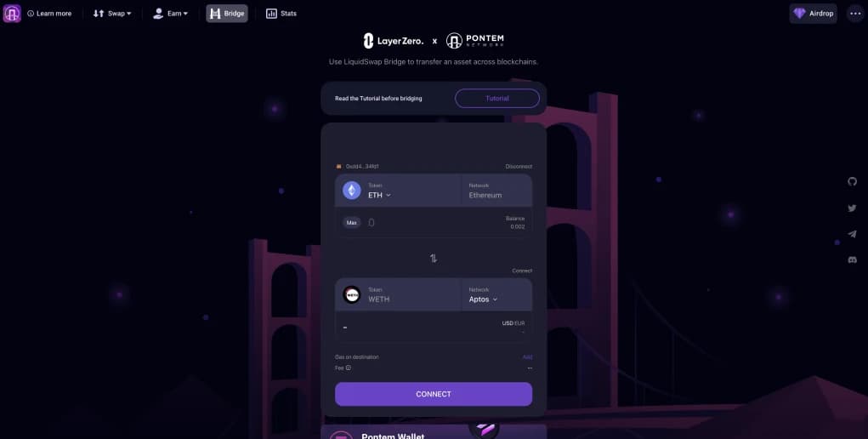868x439 pixels.
Task: Open the Earn dropdown menu
Action: coord(171,14)
